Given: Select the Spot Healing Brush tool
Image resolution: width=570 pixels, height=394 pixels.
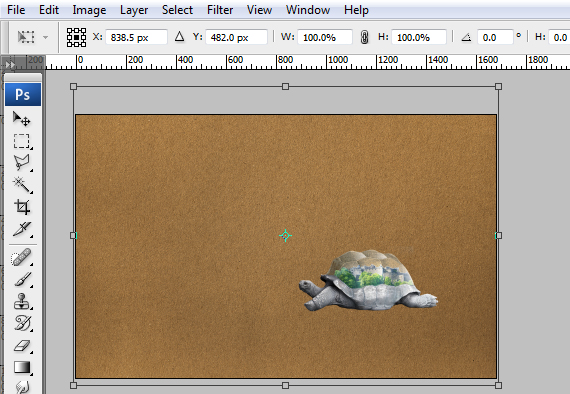Looking at the screenshot, I should click(21, 257).
